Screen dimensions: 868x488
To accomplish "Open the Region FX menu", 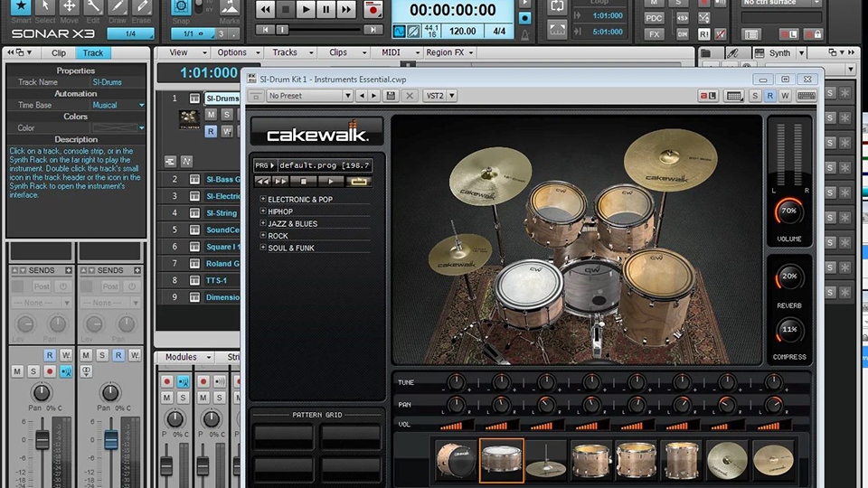I will point(449,52).
